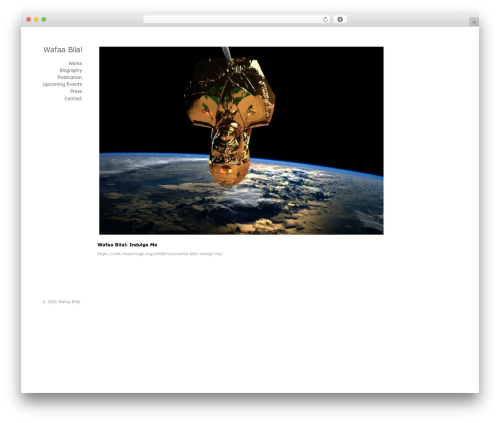Open the Wafaa Bilal site title link
500x423 pixels.
pos(63,50)
